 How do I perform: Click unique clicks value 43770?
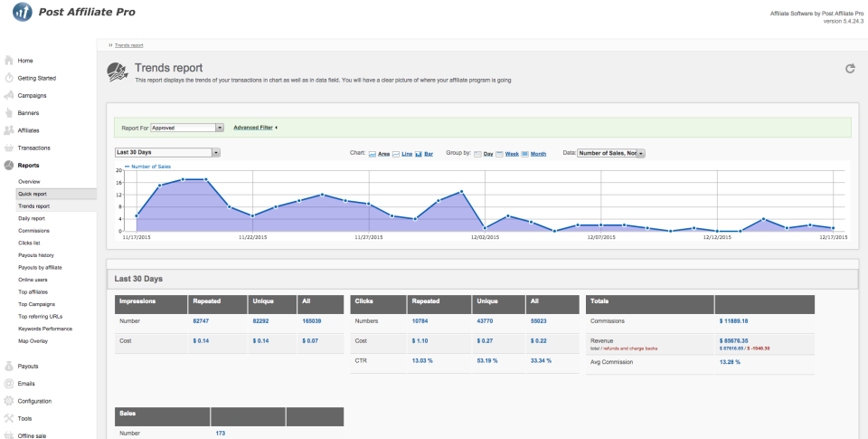[485, 321]
